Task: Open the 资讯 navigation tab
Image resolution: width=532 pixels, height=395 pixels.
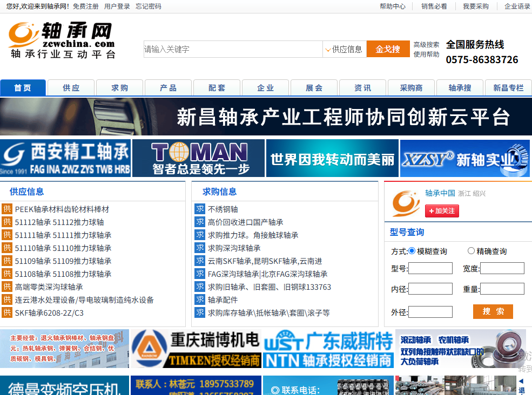Action: (x=363, y=88)
